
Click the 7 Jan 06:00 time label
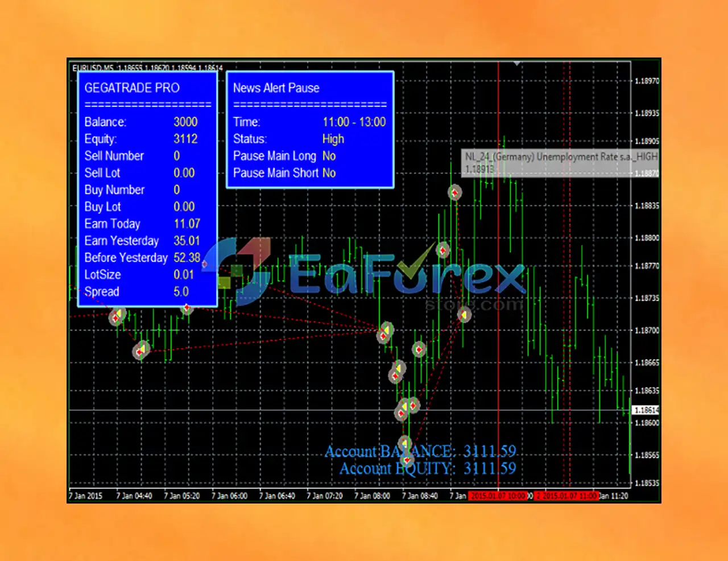pos(230,496)
